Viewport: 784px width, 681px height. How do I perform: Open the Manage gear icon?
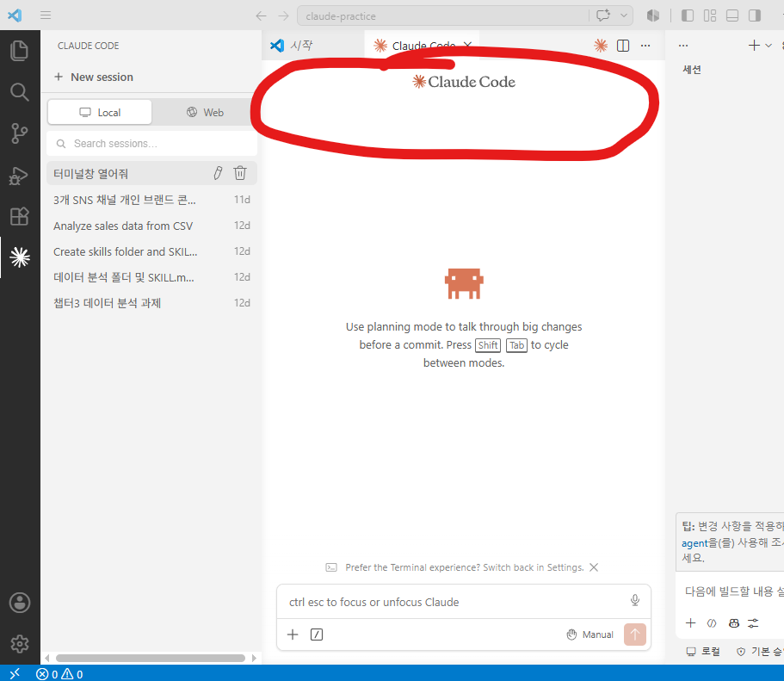coord(20,644)
